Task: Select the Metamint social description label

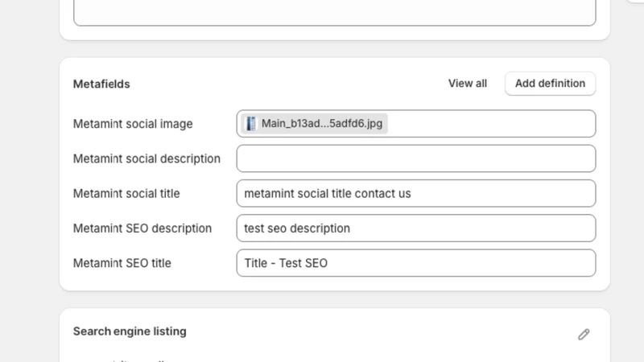Action: pyautogui.click(x=147, y=158)
